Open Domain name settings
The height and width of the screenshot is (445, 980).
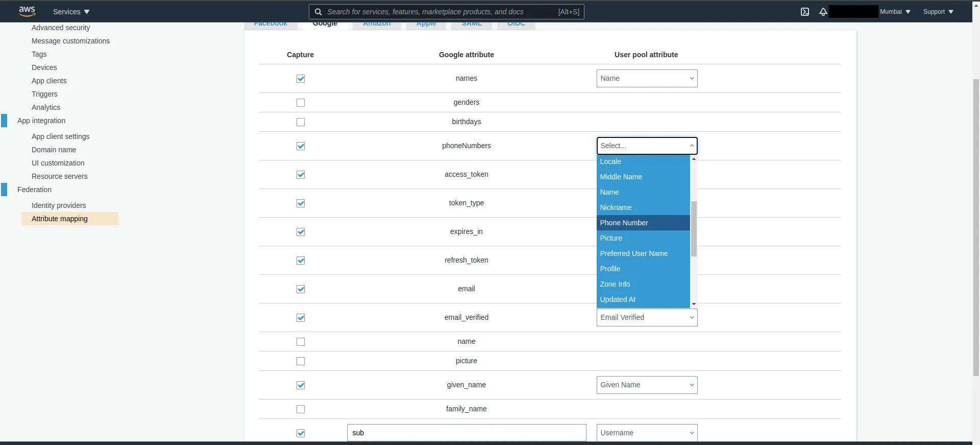[x=54, y=150]
